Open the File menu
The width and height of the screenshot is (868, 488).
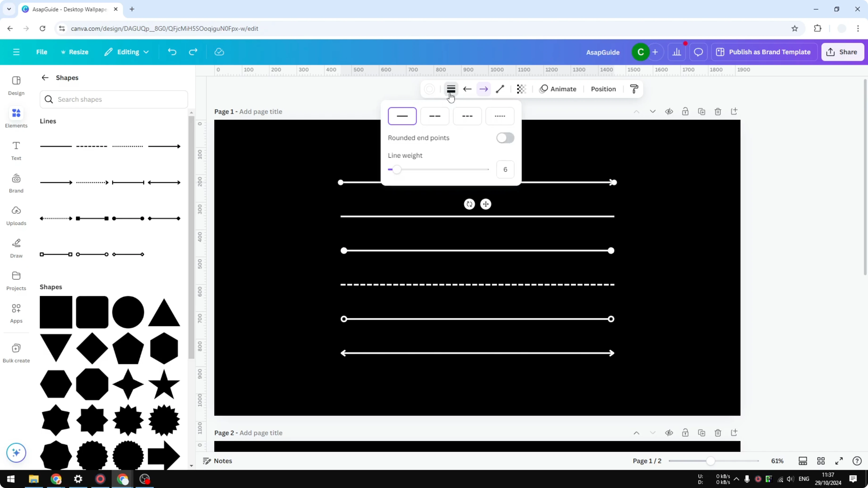coord(42,52)
